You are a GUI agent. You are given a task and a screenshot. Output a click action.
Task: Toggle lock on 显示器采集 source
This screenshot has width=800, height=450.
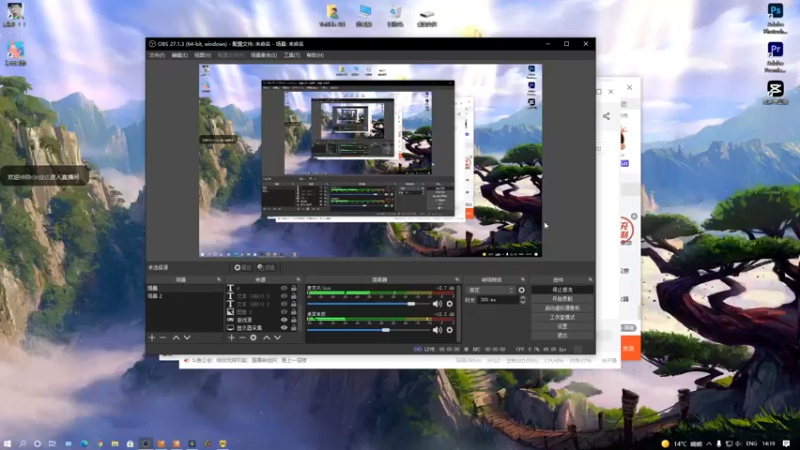tap(294, 328)
